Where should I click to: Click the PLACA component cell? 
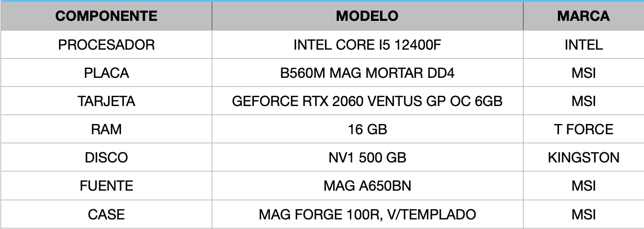106,73
